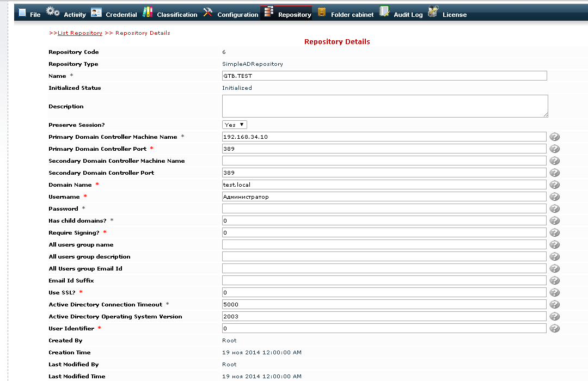Open help for Secondary Domain Controller Port
588x381 pixels.
[555, 173]
